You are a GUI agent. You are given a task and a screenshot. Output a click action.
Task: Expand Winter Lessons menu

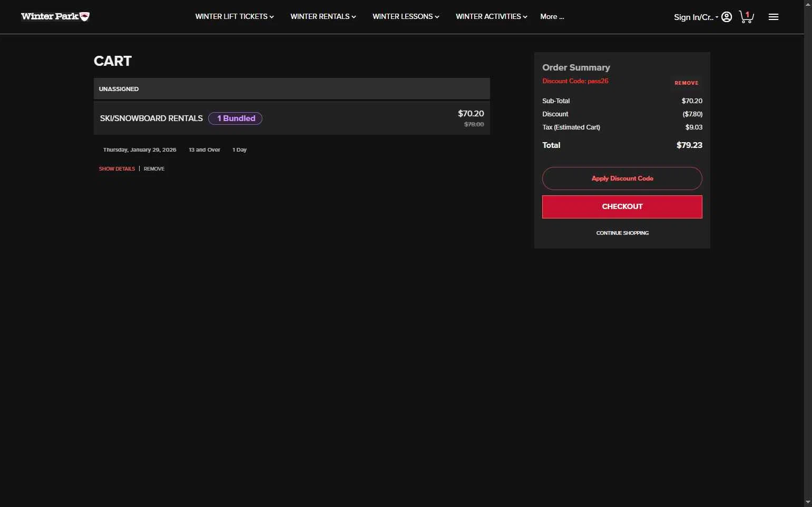point(406,16)
